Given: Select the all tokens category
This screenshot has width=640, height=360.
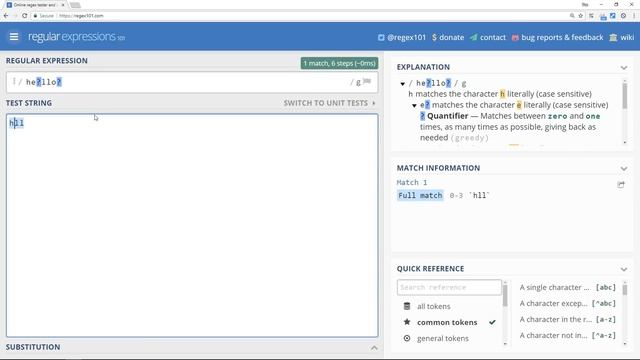Looking at the screenshot, I should (433, 306).
